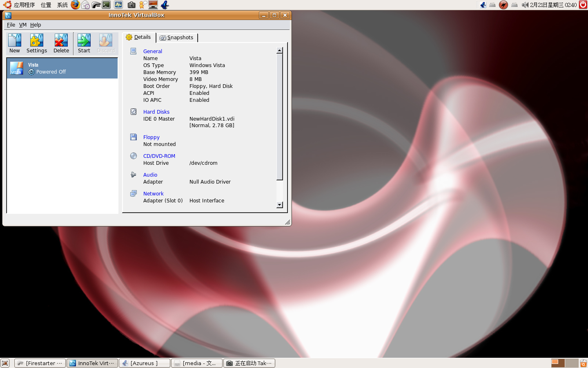Open the Hard Disks settings link
The height and width of the screenshot is (368, 588).
click(156, 112)
